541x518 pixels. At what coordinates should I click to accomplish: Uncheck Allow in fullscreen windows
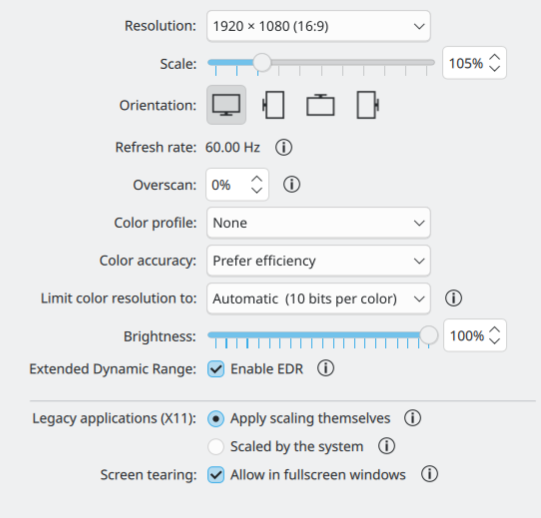pos(216,475)
